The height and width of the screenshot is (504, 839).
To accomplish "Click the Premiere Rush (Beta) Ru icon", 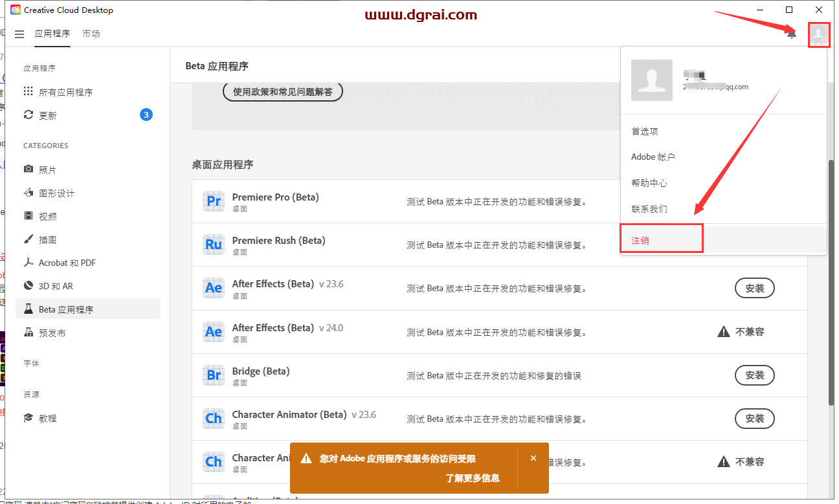I will (213, 245).
